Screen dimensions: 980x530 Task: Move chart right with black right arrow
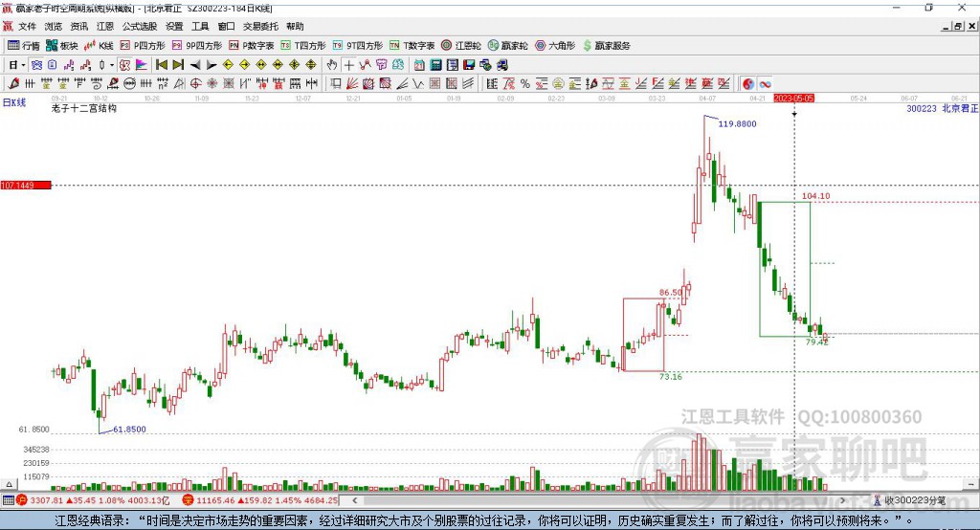[x=212, y=65]
